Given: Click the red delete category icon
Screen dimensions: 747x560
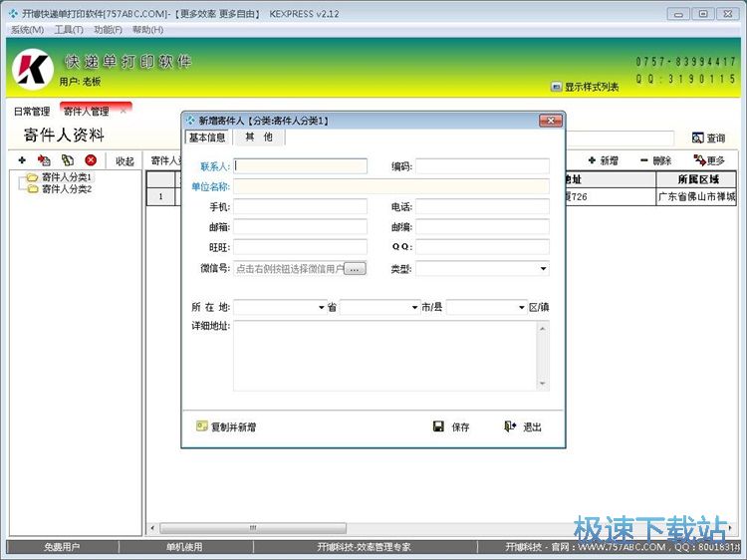Looking at the screenshot, I should coord(91,160).
